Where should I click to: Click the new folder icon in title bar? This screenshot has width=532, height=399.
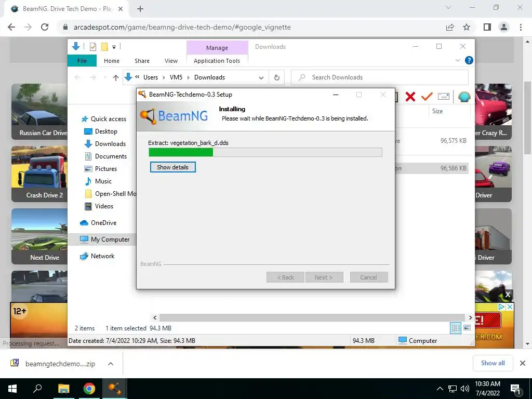(x=104, y=47)
